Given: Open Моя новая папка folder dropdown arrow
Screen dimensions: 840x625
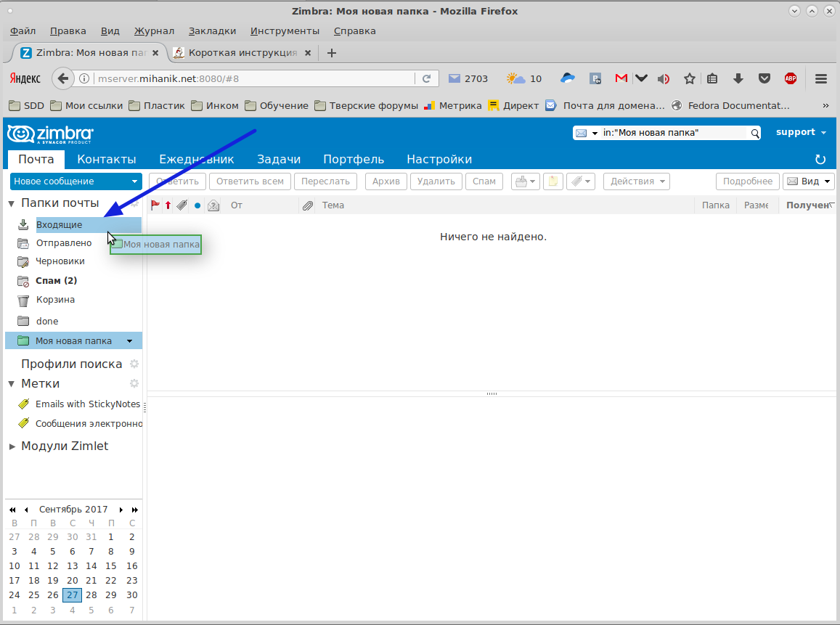Looking at the screenshot, I should pos(130,341).
